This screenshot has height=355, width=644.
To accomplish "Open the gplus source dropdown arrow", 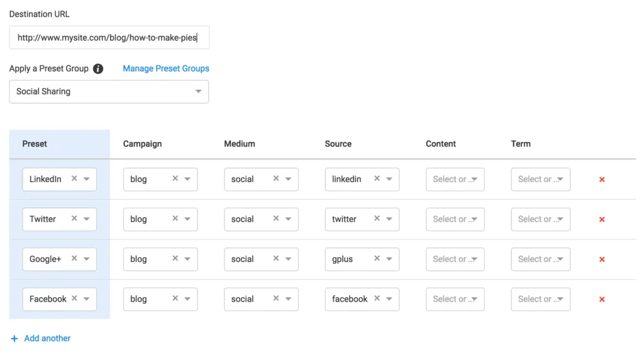I will pyautogui.click(x=389, y=259).
